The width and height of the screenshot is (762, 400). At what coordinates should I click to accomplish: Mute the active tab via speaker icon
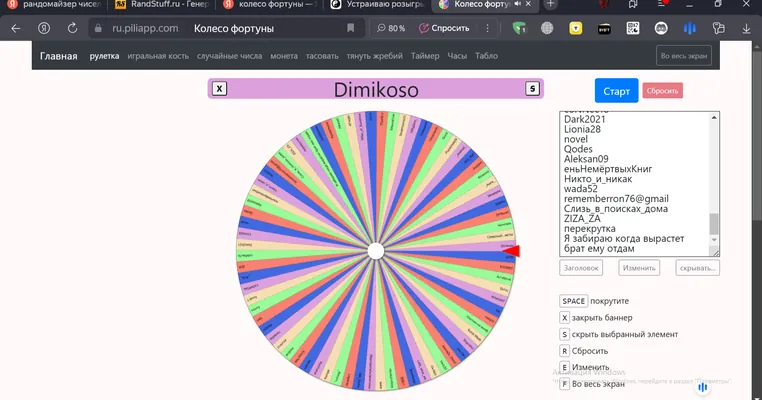(518, 4)
